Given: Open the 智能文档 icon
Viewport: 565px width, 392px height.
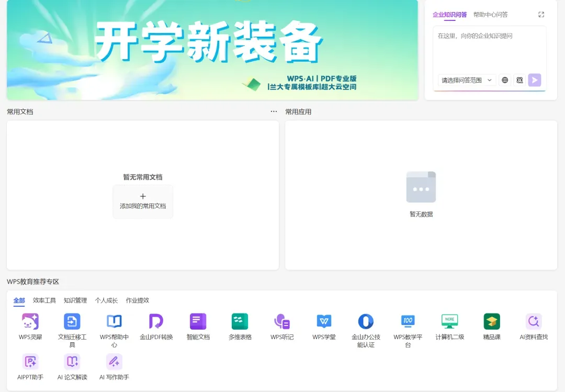Looking at the screenshot, I should 198,321.
